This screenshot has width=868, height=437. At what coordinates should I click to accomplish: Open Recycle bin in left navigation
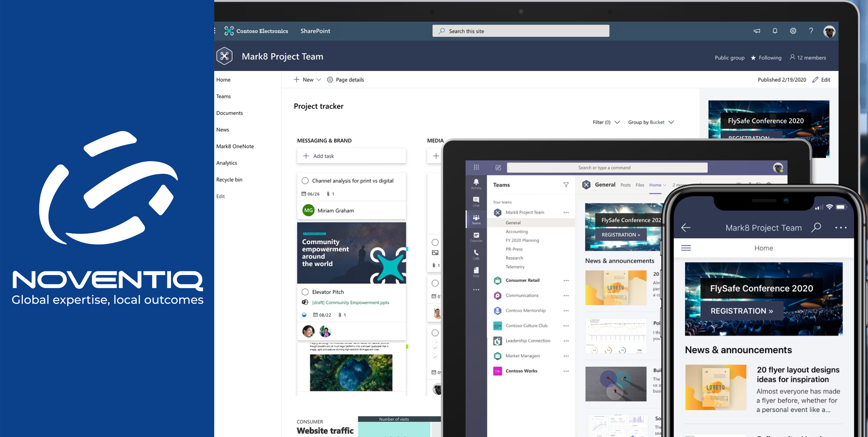point(229,180)
